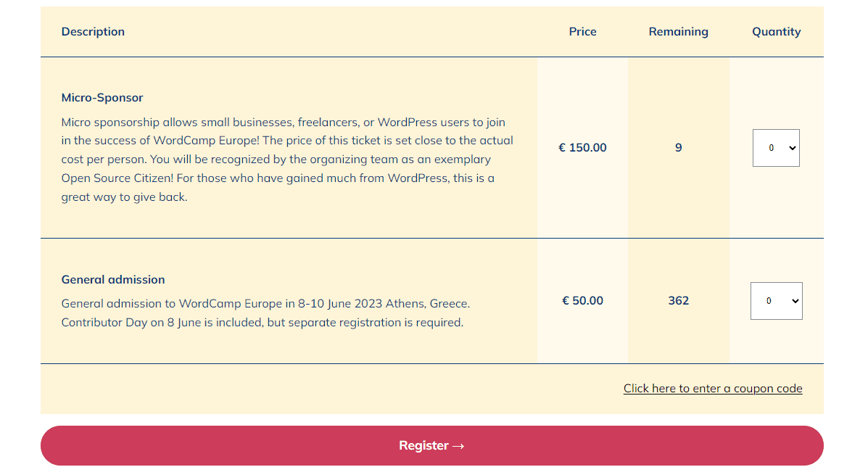Click the Micro-Sponsor ticket title
Image resolution: width=868 pixels, height=475 pixels.
pos(102,98)
